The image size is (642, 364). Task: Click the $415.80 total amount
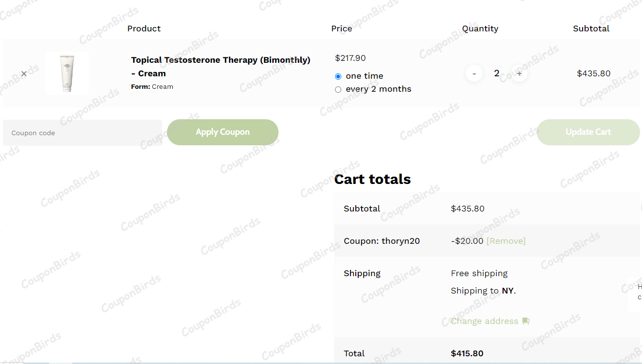coord(467,353)
